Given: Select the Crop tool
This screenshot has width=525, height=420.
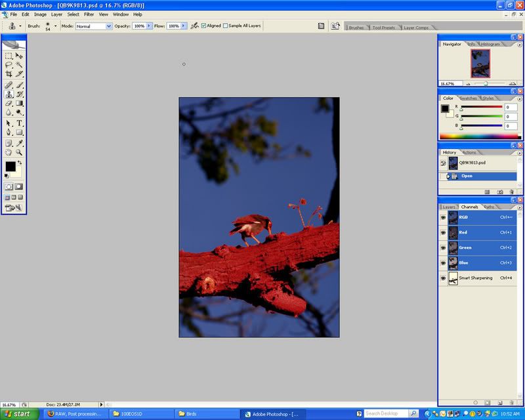Looking at the screenshot, I should click(x=8, y=72).
